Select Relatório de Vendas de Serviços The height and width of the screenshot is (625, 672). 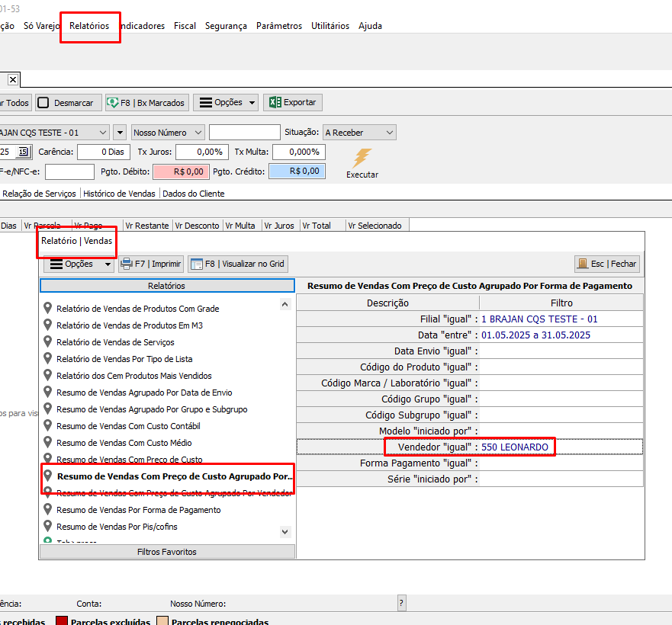[x=115, y=342]
